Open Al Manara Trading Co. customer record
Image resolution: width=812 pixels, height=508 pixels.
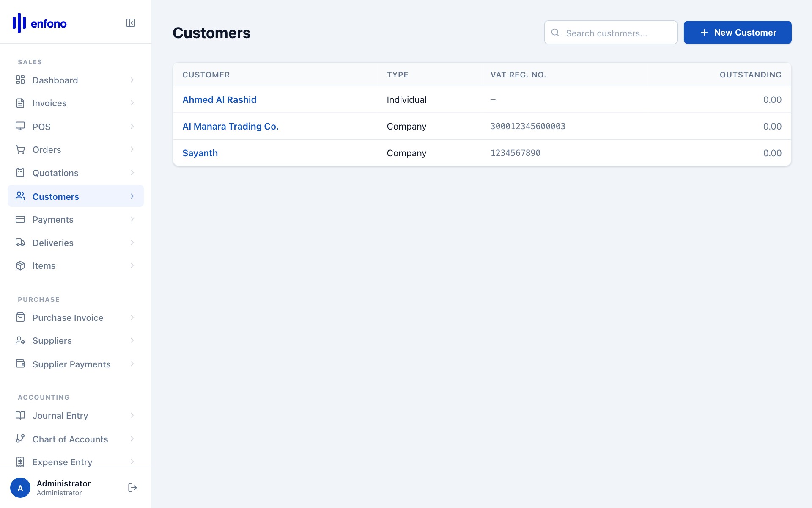tap(230, 126)
